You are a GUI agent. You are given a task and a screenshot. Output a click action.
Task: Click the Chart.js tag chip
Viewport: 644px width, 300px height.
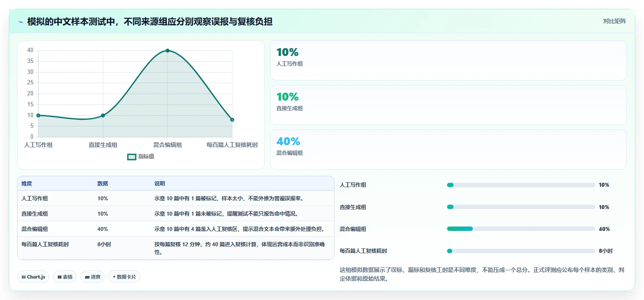click(33, 277)
